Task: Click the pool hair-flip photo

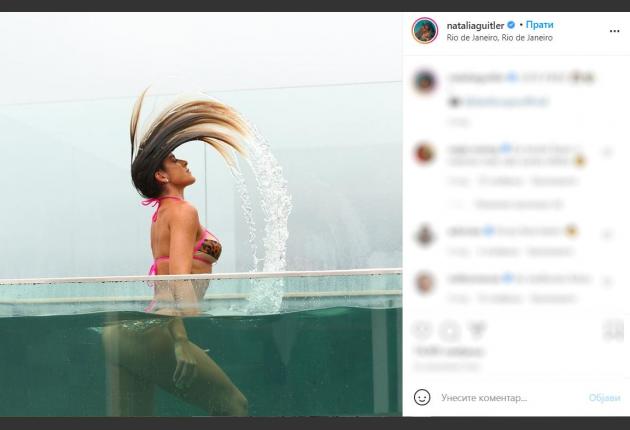Action: click(200, 214)
